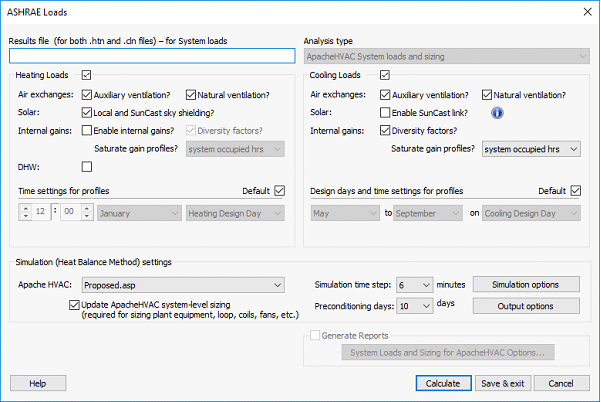Image resolution: width=601 pixels, height=402 pixels.
Task: Open Simulation time step dropdown
Action: [414, 284]
